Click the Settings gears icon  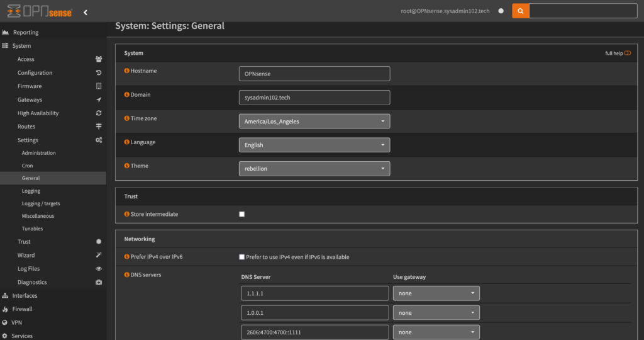(x=99, y=140)
